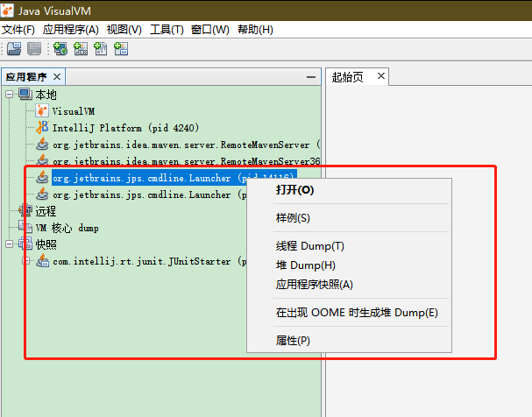Open the 帮助(H) menu
Image resolution: width=532 pixels, height=417 pixels.
(x=255, y=30)
